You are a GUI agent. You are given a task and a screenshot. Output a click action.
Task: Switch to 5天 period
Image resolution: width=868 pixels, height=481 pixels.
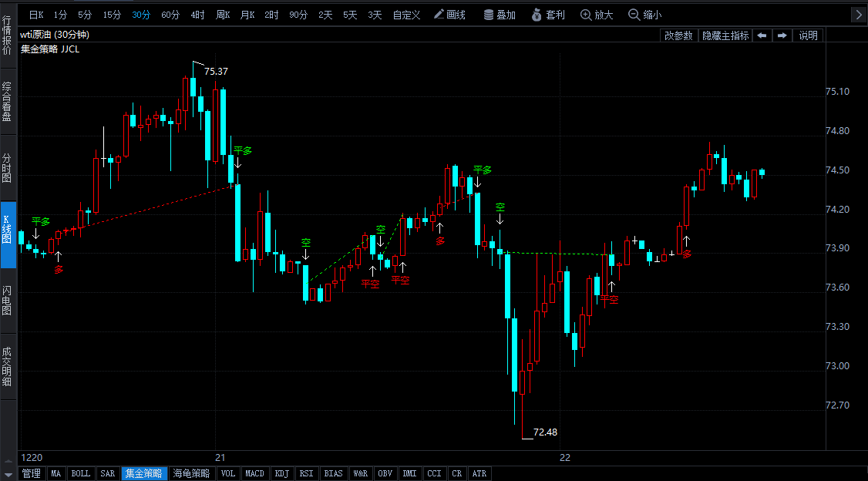[350, 15]
